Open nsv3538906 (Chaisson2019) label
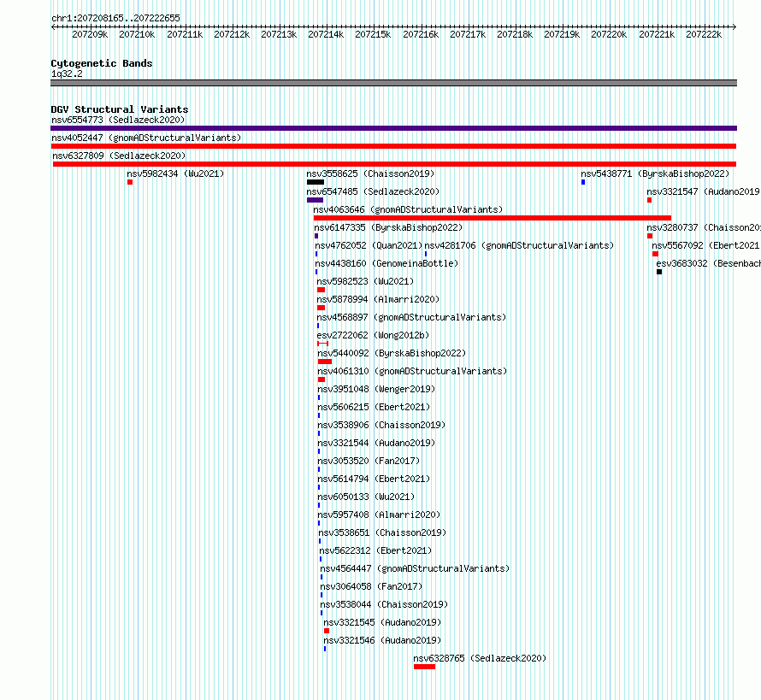Screen dimensions: 761x700 tap(381, 425)
